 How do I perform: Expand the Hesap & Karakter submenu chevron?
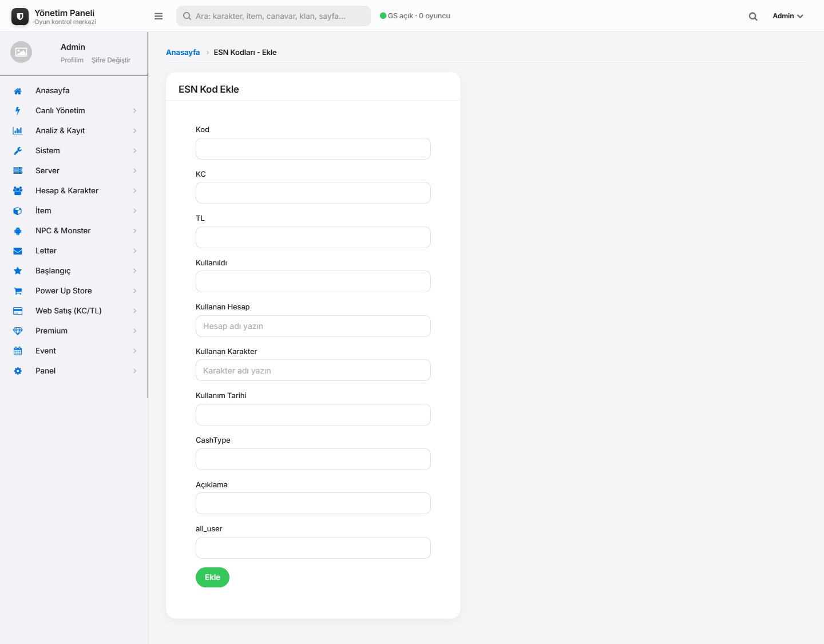click(x=134, y=191)
